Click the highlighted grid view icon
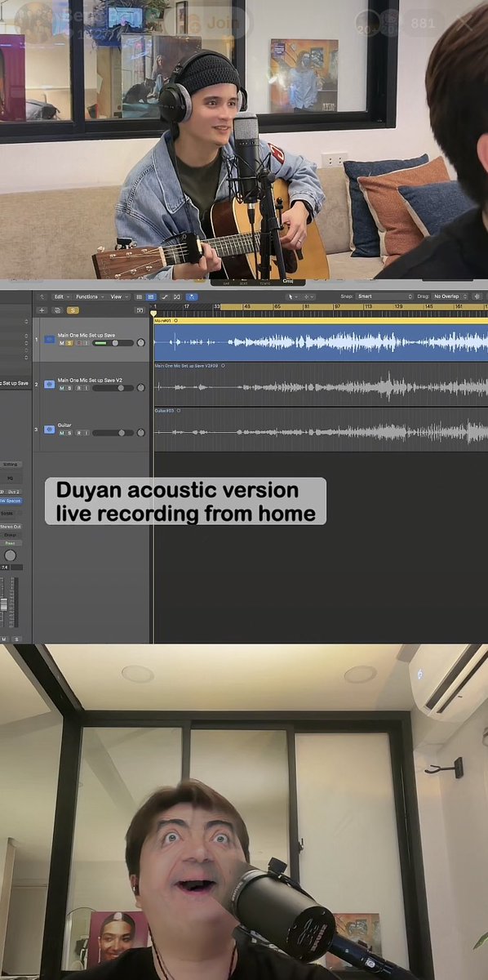 (x=151, y=296)
